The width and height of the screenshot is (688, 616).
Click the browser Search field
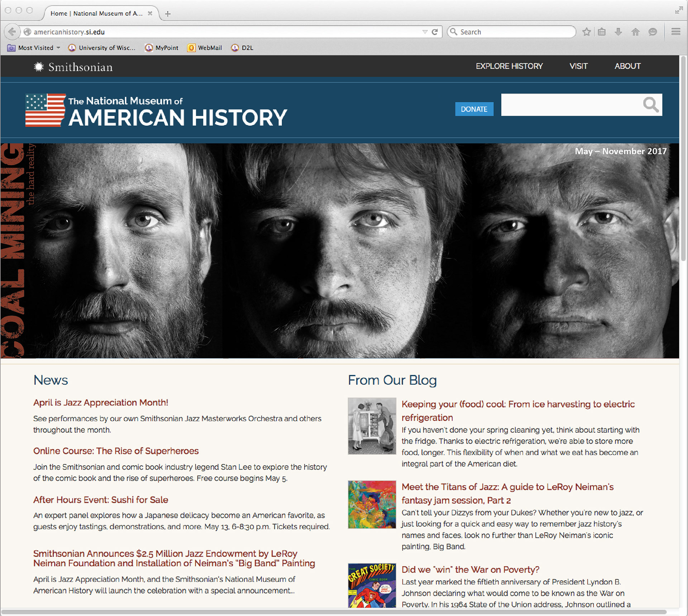(x=512, y=32)
